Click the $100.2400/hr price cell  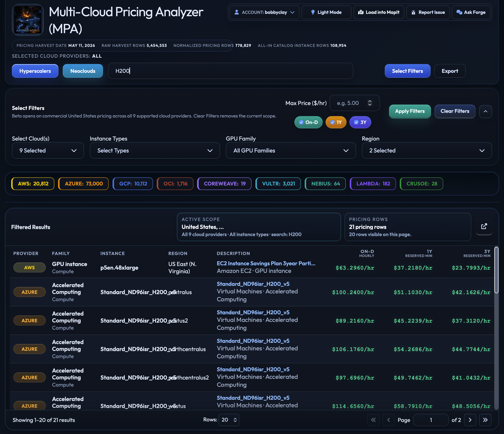(x=353, y=292)
